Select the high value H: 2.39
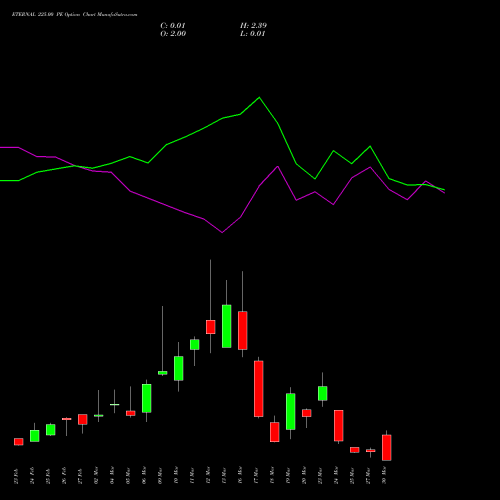This screenshot has height=500, width=500. coord(253,26)
